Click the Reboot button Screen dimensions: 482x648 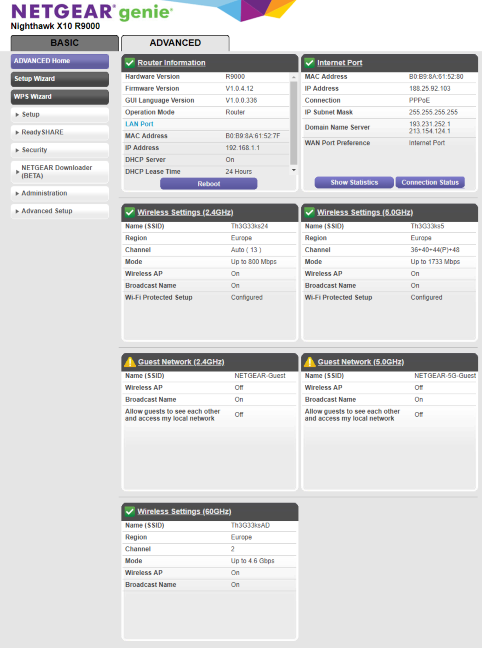(209, 183)
